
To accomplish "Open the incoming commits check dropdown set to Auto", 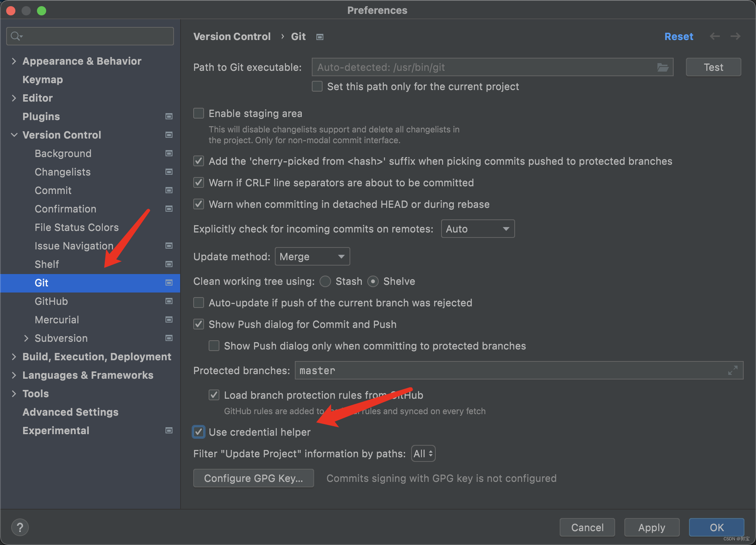I will [x=478, y=229].
